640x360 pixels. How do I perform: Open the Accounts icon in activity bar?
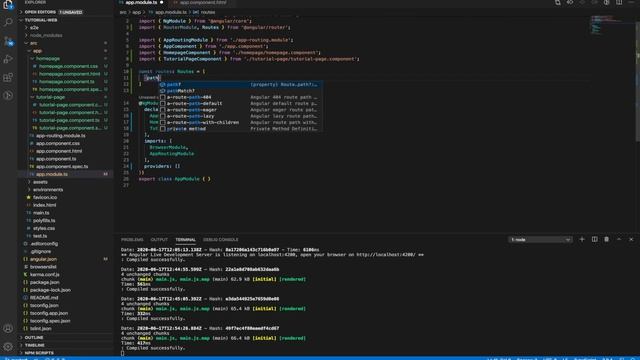coord(8,329)
